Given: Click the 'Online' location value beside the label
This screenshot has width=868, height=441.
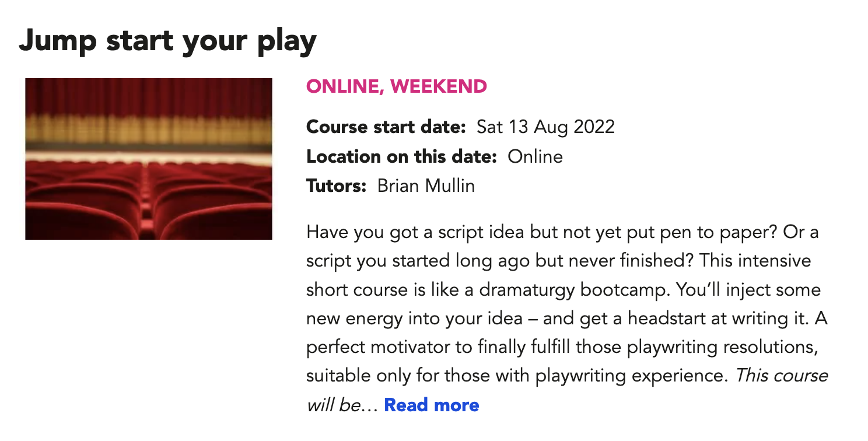Looking at the screenshot, I should (535, 156).
